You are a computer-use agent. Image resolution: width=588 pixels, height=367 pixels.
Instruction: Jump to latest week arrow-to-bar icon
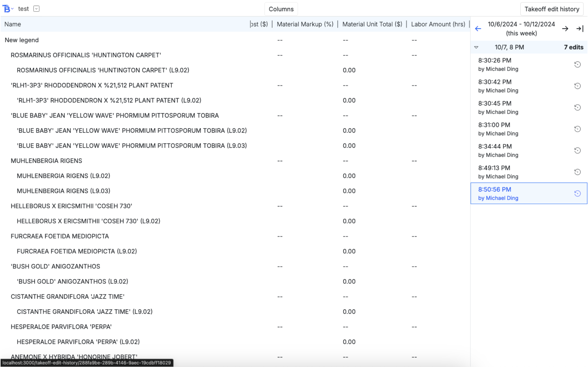(x=580, y=29)
